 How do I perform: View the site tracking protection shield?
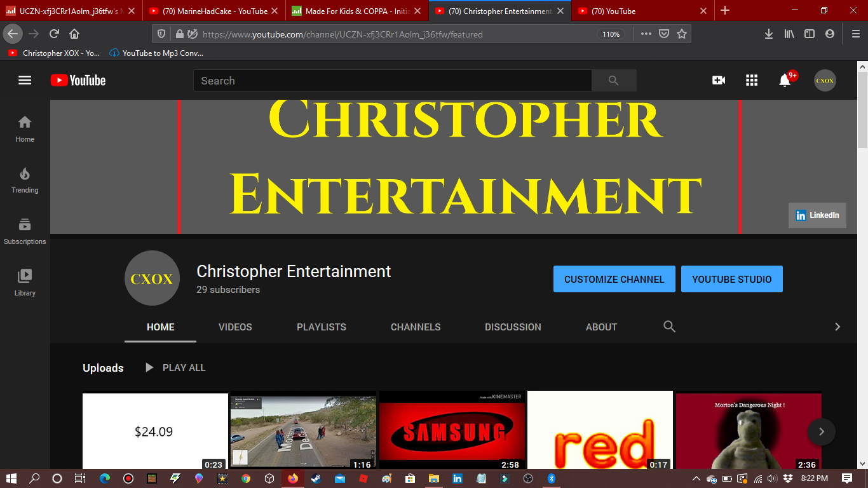click(x=161, y=34)
